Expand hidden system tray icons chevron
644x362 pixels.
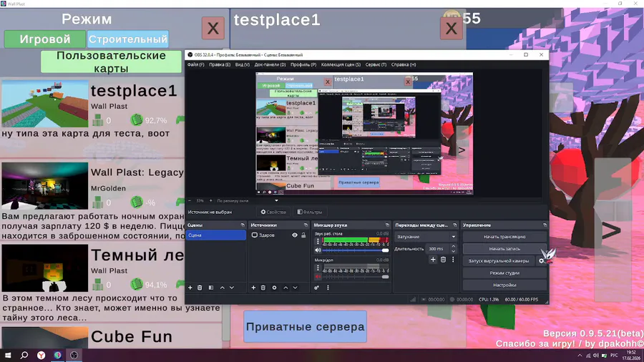[x=580, y=356]
